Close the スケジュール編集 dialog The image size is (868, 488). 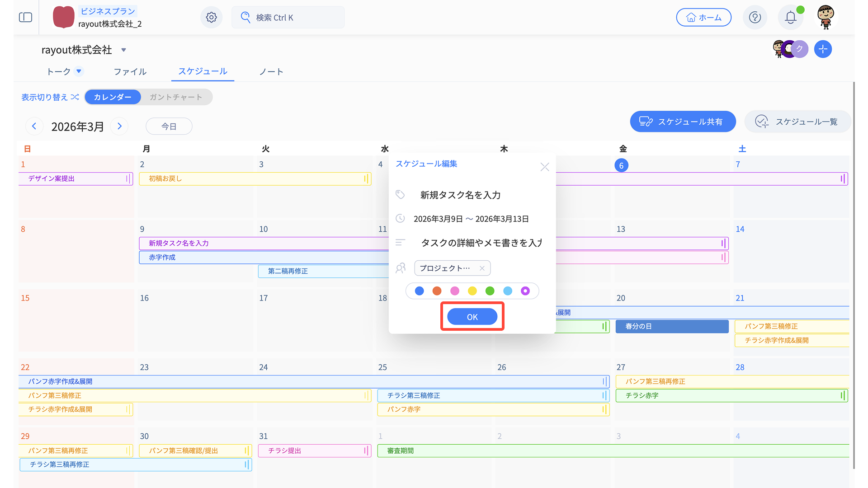tap(544, 167)
